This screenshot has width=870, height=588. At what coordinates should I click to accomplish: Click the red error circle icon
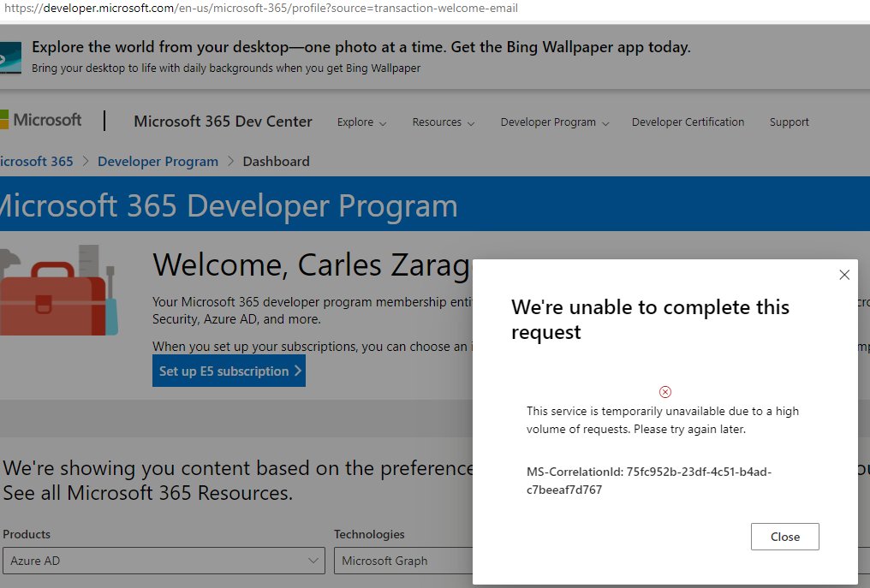pos(664,392)
